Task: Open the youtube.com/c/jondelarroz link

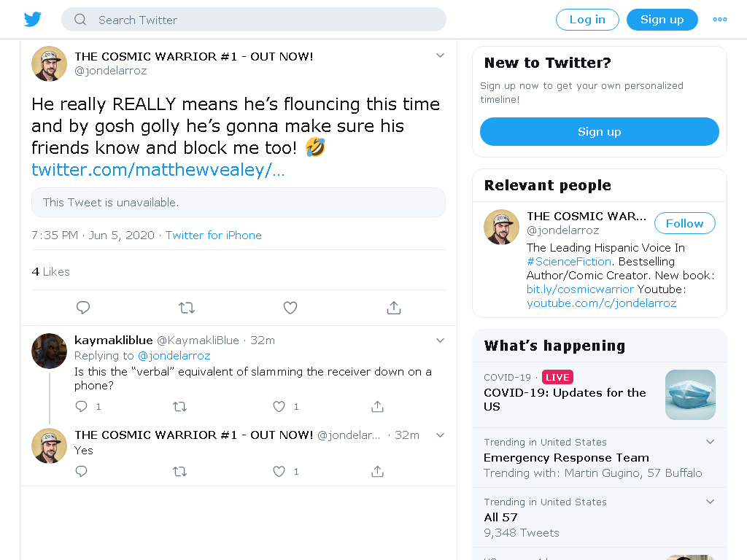Action: tap(601, 303)
